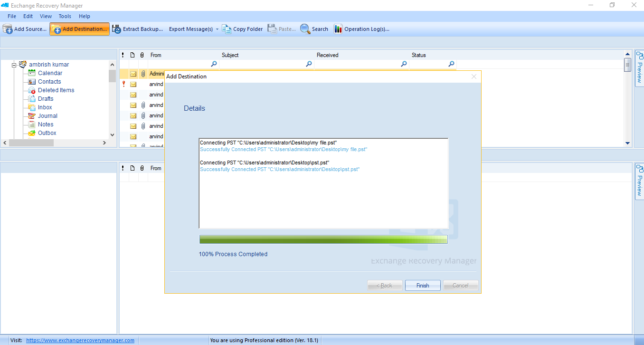Click folder tree scrollbar up arrow

pyautogui.click(x=112, y=65)
